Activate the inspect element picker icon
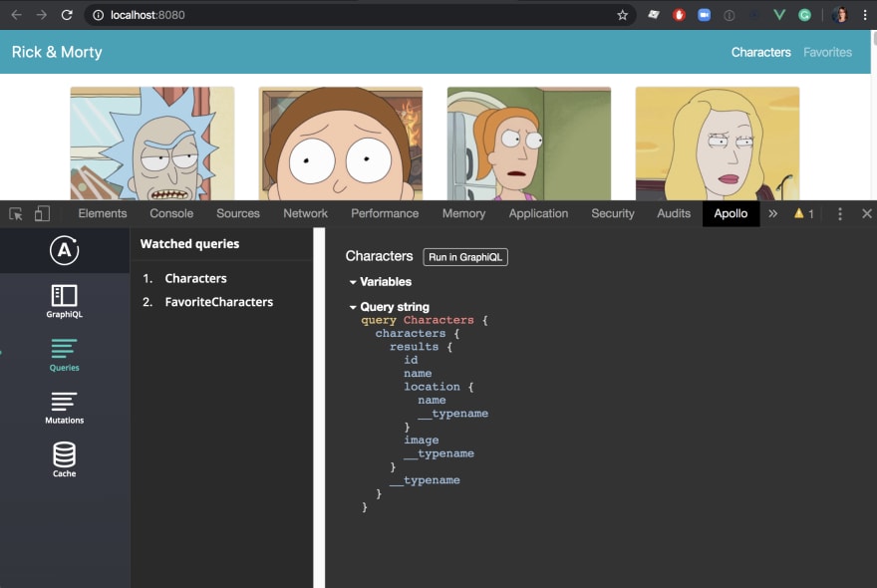 click(16, 213)
